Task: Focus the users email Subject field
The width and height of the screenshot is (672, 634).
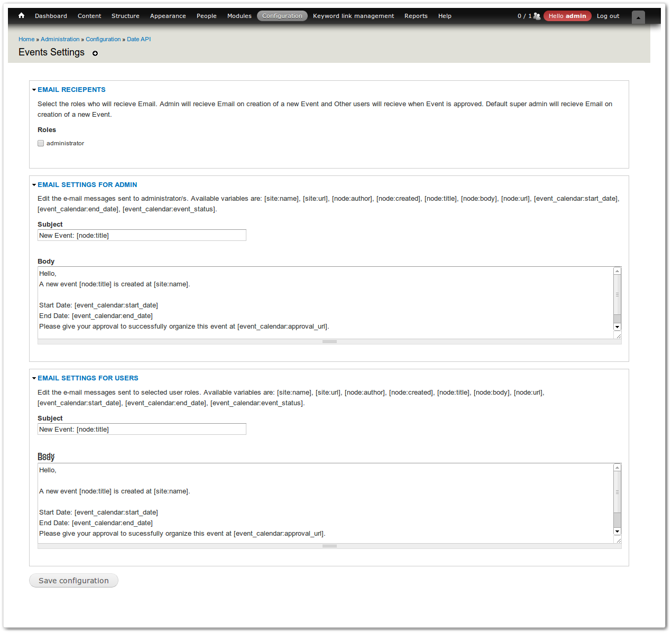Action: click(x=142, y=429)
